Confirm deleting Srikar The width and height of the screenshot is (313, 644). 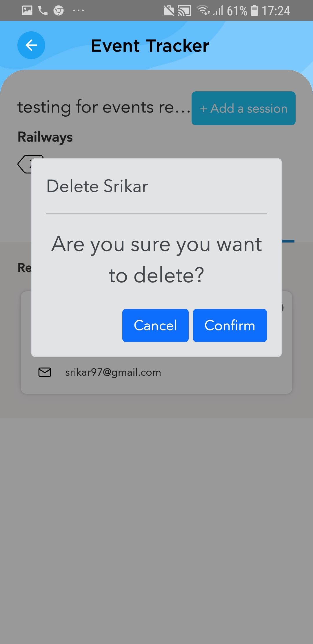(230, 325)
